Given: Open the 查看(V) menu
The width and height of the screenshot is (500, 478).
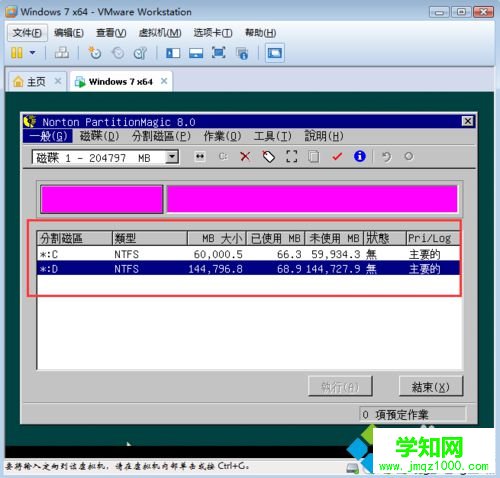Looking at the screenshot, I should tap(111, 33).
